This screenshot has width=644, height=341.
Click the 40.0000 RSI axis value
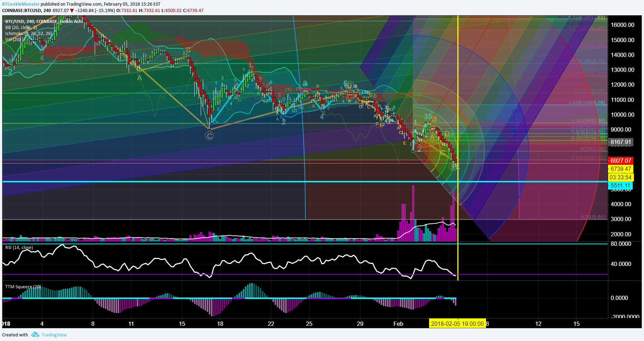621,264
